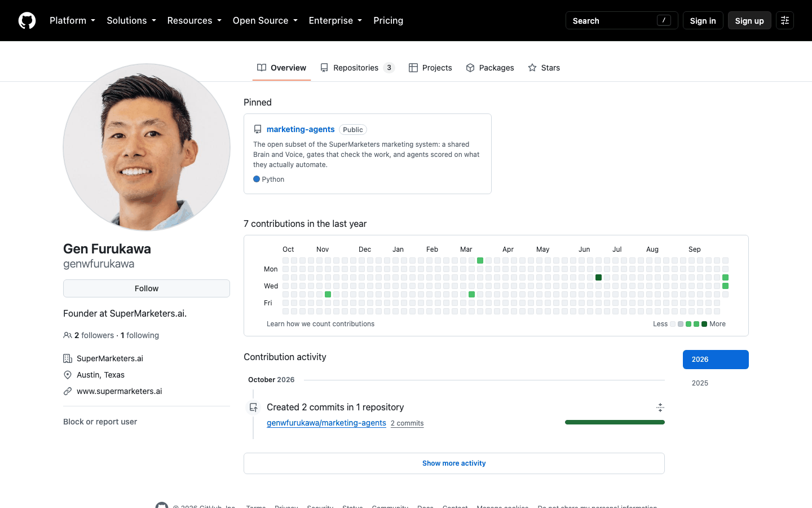Screen dimensions: 812x508
Task: Select the 2025 activity year
Action: coord(716,383)
